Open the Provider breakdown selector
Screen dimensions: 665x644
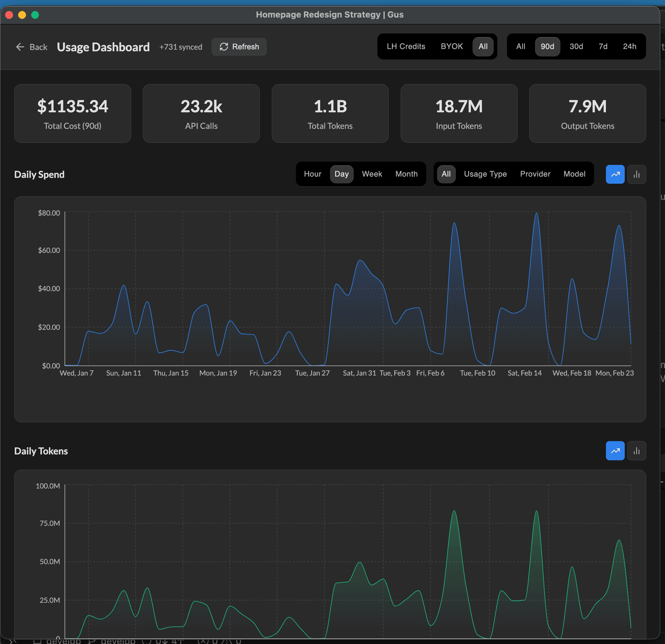click(x=535, y=174)
